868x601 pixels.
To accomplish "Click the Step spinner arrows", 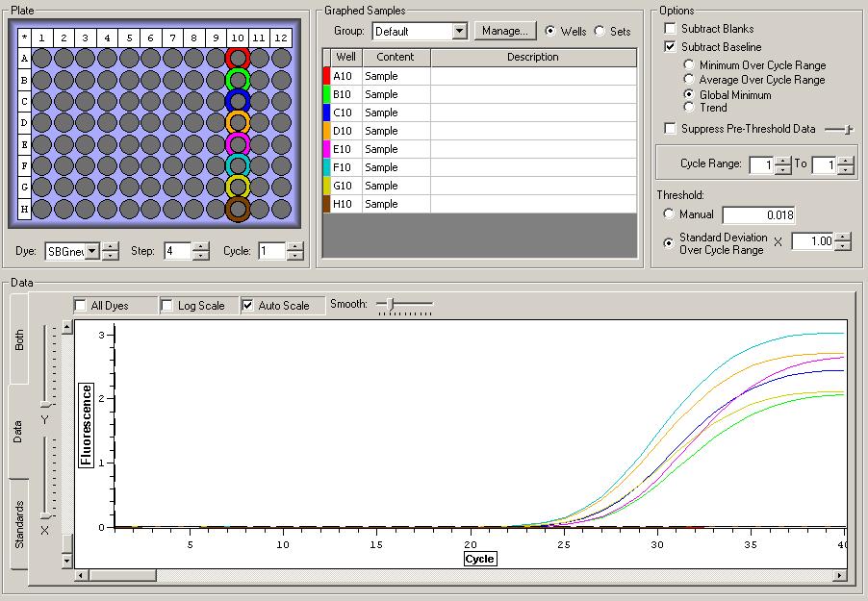I will [201, 251].
